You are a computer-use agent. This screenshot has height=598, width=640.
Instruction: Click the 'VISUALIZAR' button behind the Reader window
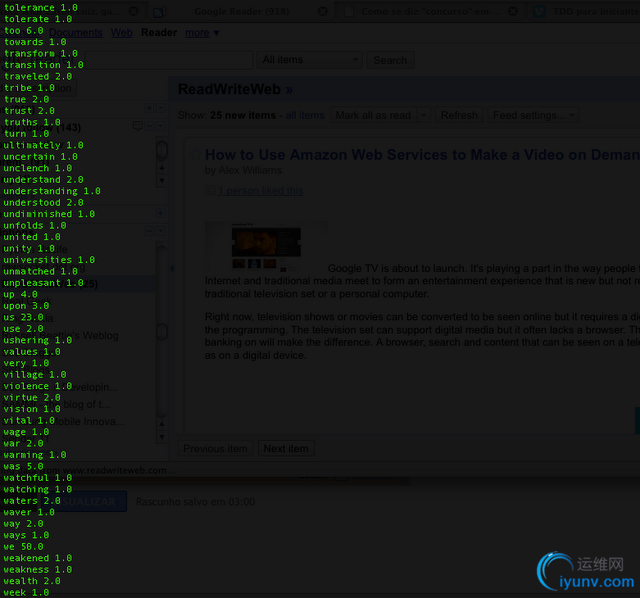click(84, 501)
